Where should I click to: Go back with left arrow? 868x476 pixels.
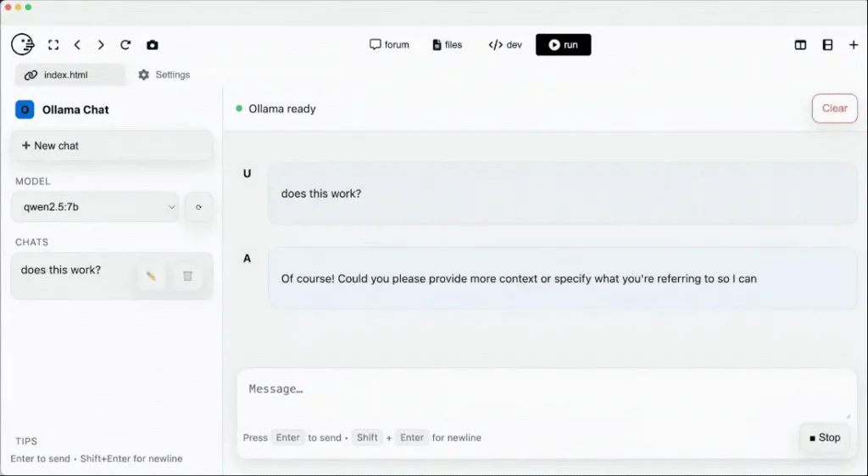pos(77,45)
